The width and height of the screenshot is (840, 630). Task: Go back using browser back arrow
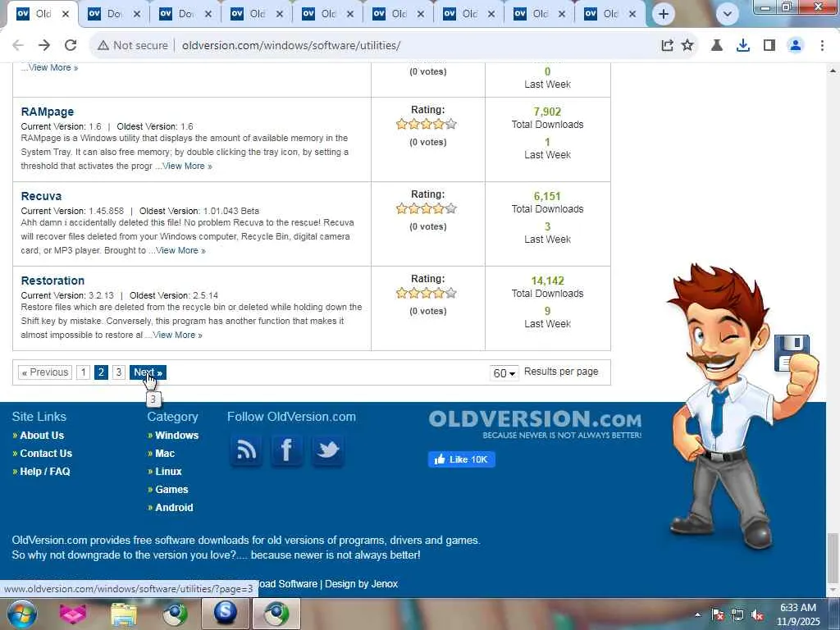pyautogui.click(x=18, y=46)
